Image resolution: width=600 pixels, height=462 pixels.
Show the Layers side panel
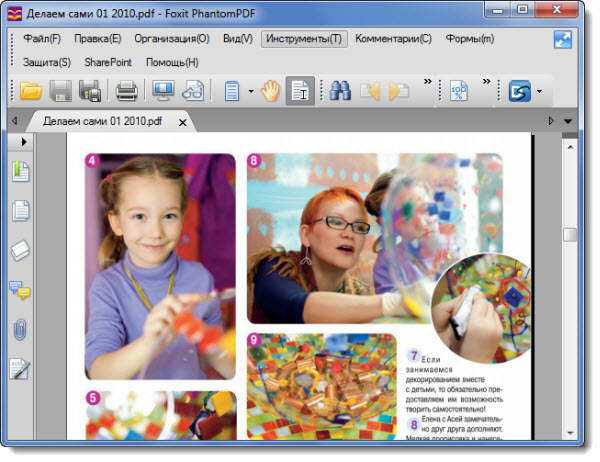pyautogui.click(x=20, y=250)
